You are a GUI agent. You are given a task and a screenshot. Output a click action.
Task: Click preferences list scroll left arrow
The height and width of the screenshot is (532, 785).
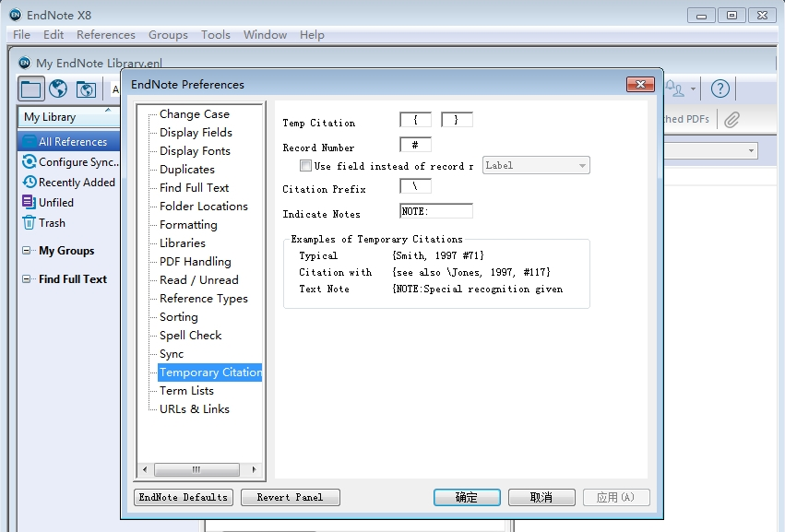click(x=145, y=469)
